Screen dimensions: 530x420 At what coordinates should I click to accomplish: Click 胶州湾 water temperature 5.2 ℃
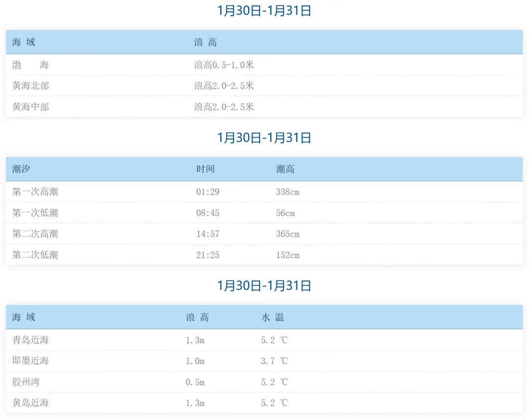[x=274, y=382]
